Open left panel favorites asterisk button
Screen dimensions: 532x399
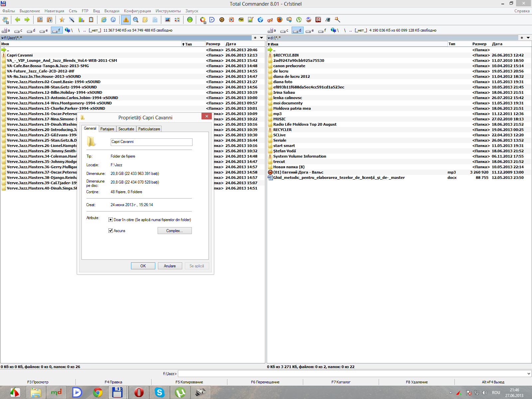click(x=255, y=38)
